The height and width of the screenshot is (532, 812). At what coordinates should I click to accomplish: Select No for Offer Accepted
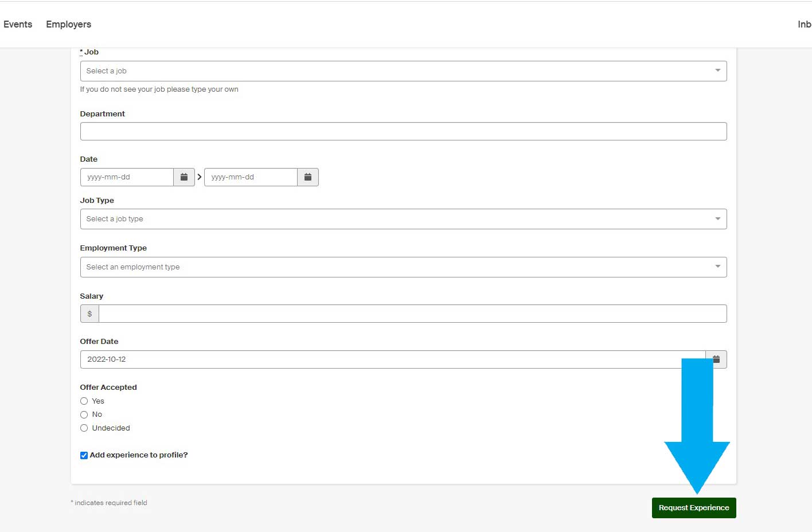(84, 414)
